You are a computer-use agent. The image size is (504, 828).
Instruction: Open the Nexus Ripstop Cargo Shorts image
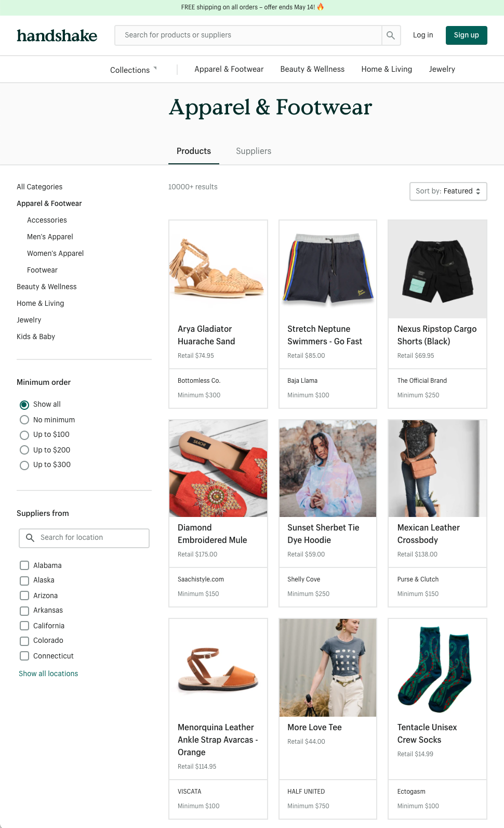pyautogui.click(x=437, y=269)
